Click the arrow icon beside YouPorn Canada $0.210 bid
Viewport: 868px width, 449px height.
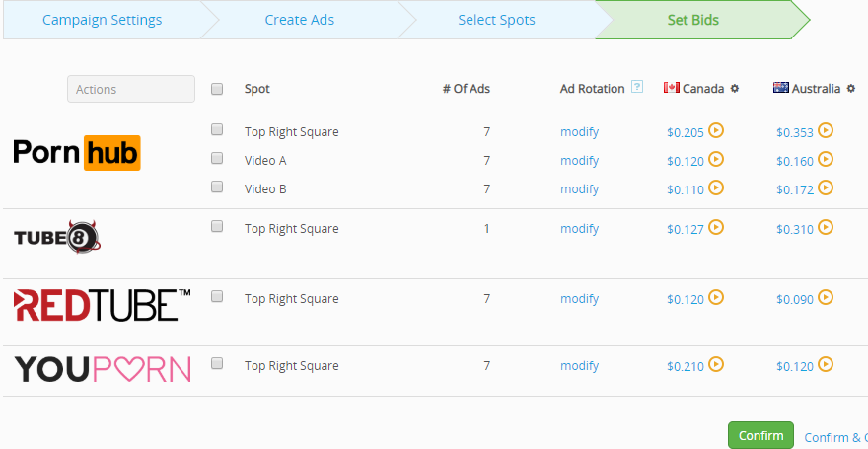(x=717, y=364)
